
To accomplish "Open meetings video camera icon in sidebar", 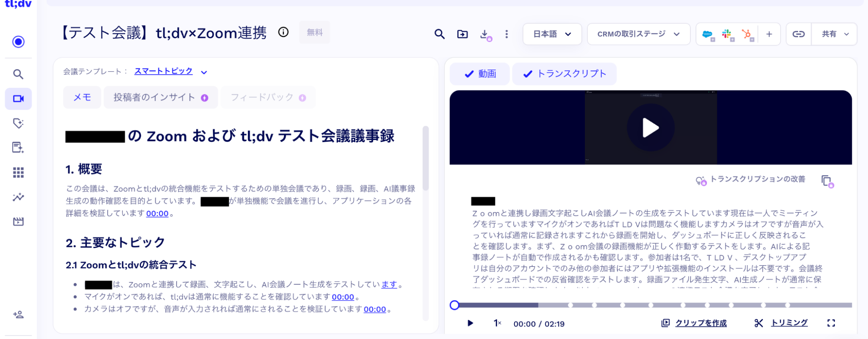I will pos(18,99).
